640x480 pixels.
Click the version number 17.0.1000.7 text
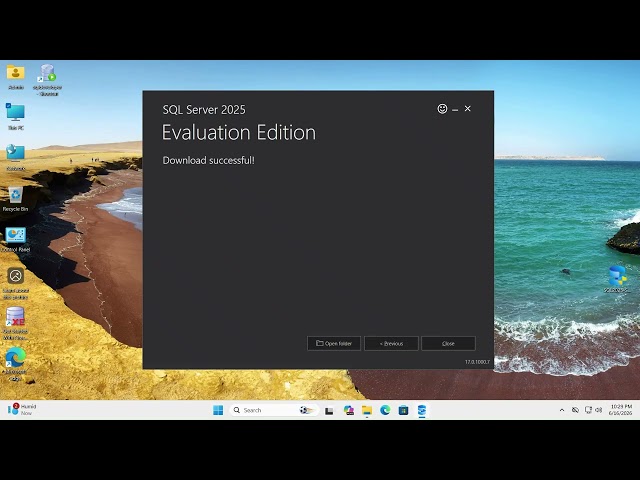(x=477, y=362)
